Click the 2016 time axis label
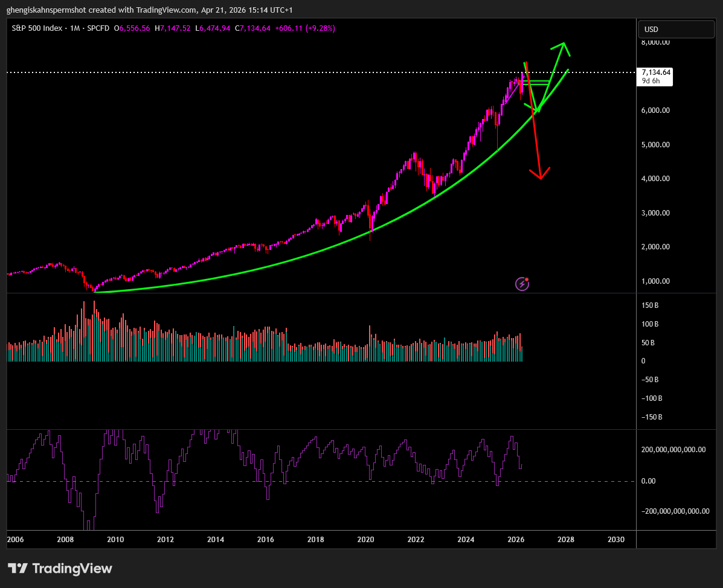The height and width of the screenshot is (588, 723). (x=266, y=540)
